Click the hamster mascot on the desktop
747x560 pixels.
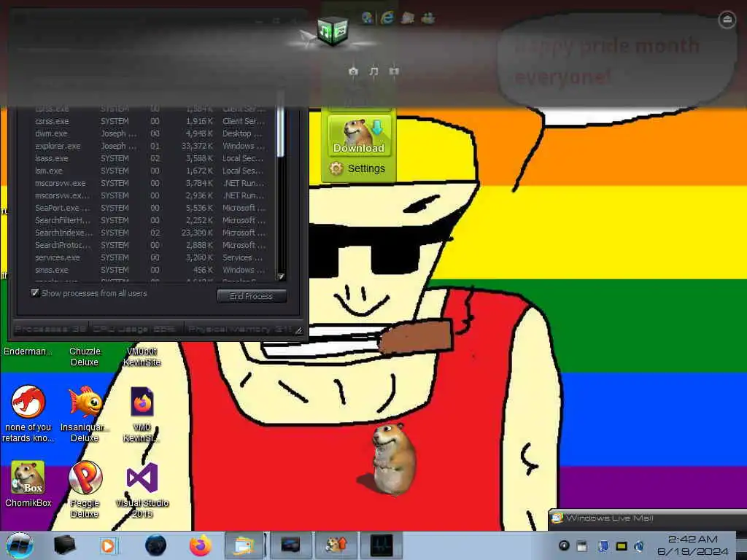point(393,459)
